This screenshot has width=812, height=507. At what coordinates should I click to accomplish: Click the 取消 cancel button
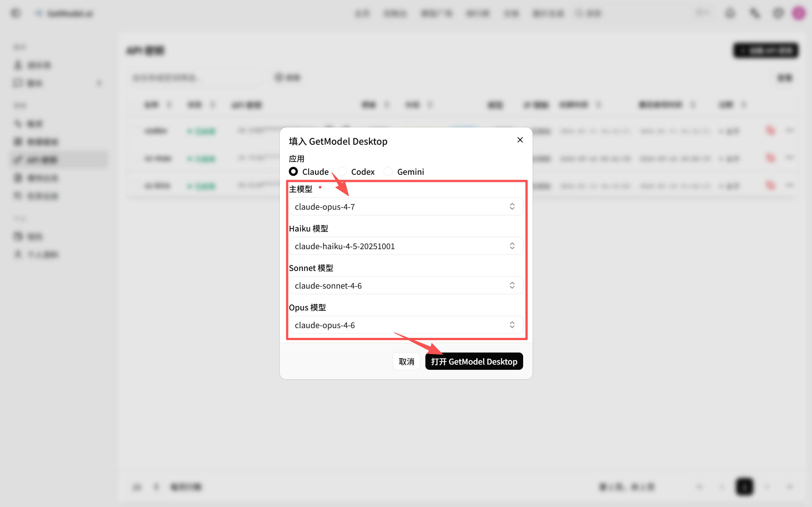click(406, 361)
